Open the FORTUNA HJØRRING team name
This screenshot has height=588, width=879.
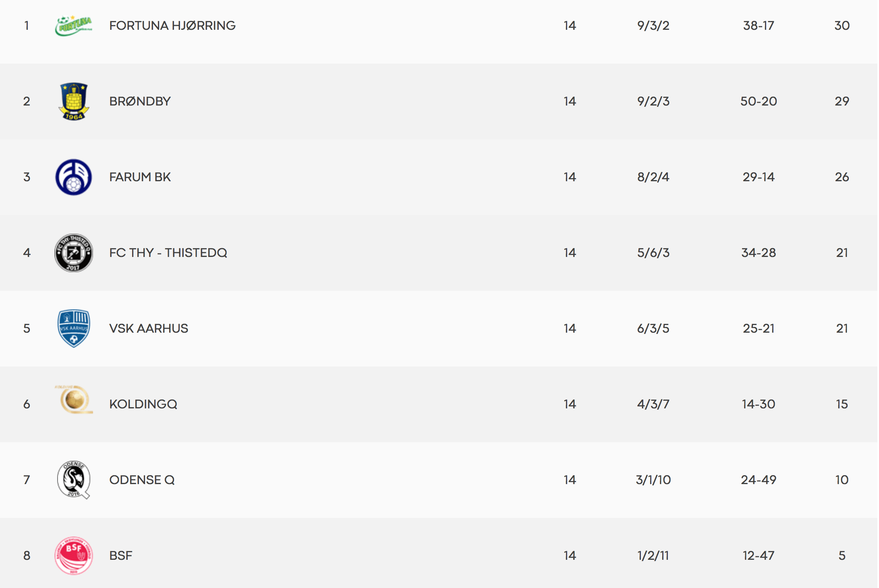(172, 26)
